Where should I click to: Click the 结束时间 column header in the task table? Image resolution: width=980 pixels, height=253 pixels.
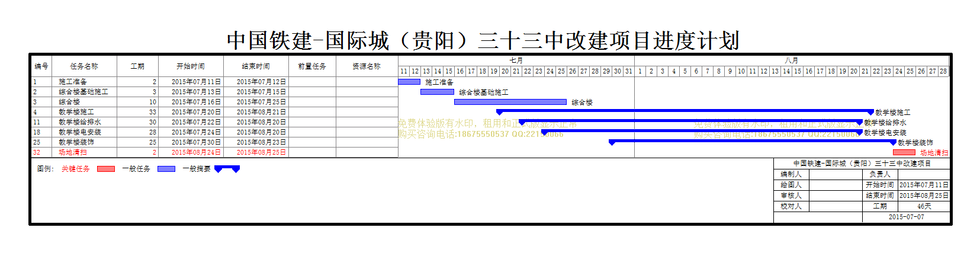pos(256,66)
